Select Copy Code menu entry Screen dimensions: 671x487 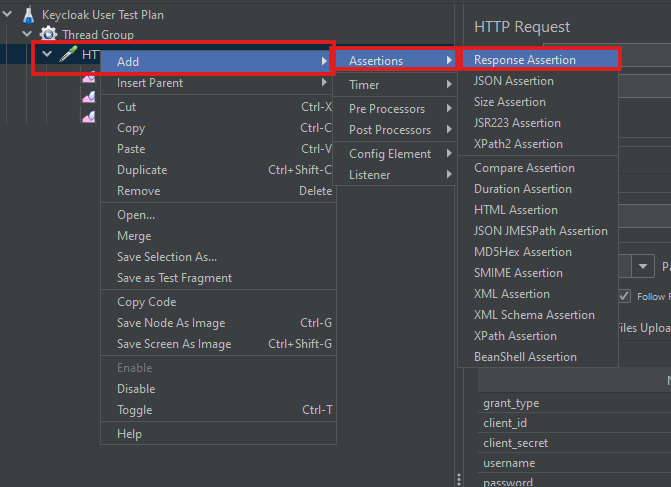coord(218,301)
